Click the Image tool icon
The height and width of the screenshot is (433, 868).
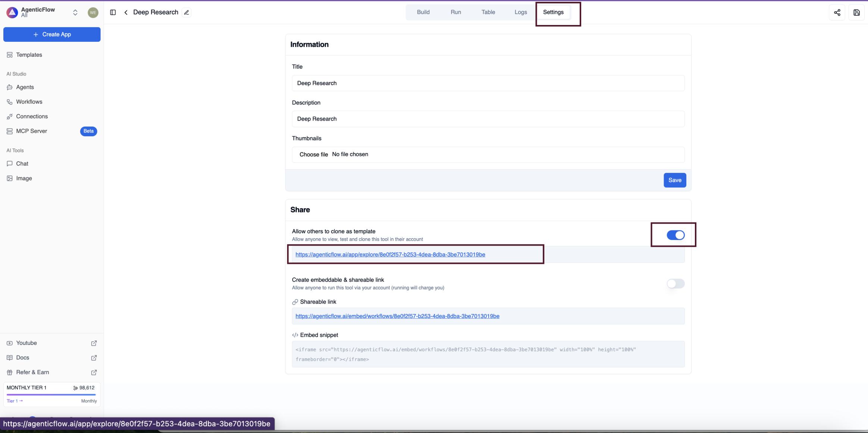pos(10,178)
